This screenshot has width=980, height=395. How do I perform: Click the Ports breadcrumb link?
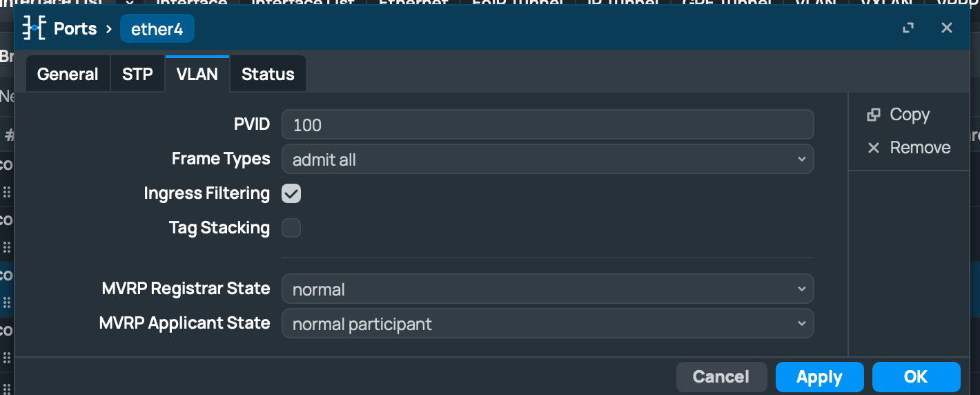pyautogui.click(x=75, y=29)
